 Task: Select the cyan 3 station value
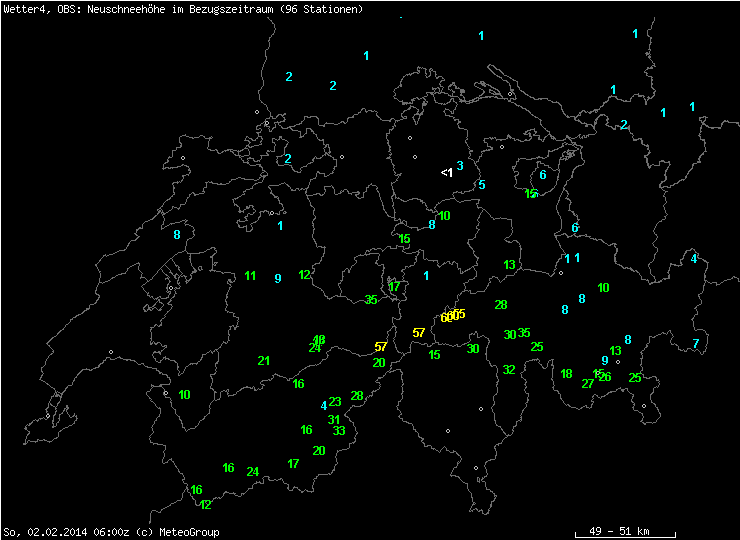(x=460, y=166)
